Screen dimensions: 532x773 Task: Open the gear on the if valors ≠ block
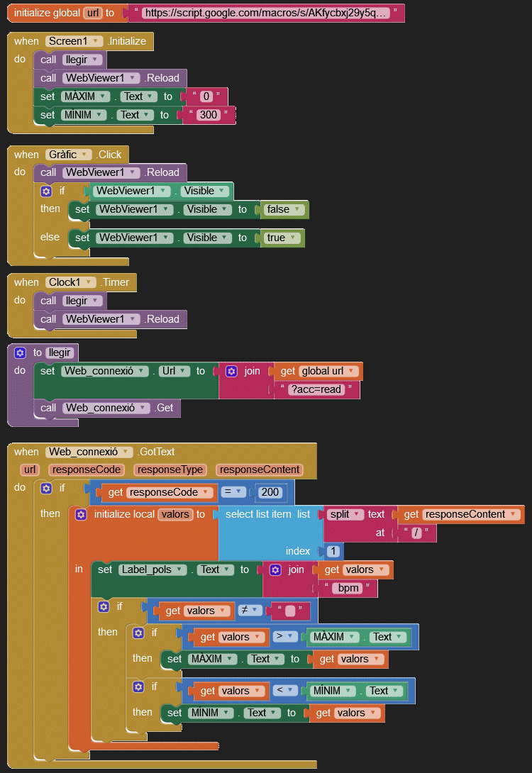coord(104,606)
